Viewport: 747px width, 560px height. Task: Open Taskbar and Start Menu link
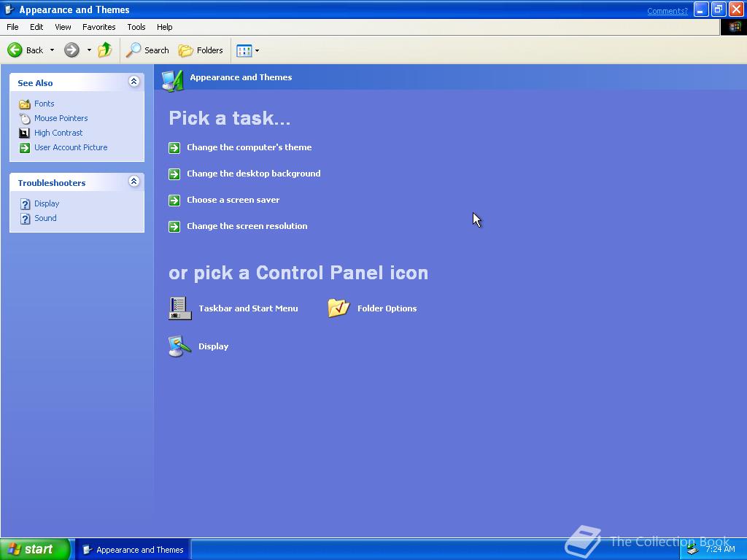(x=248, y=308)
